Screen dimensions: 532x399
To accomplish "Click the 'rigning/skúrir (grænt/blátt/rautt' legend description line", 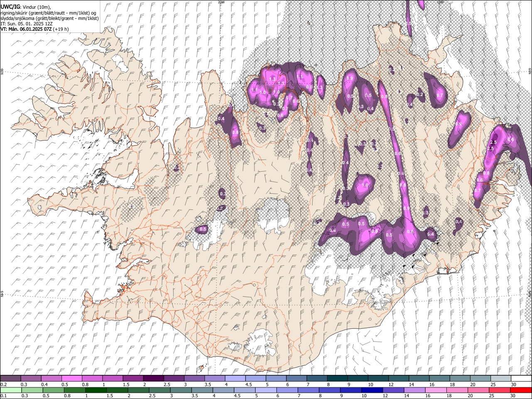I will [48, 13].
